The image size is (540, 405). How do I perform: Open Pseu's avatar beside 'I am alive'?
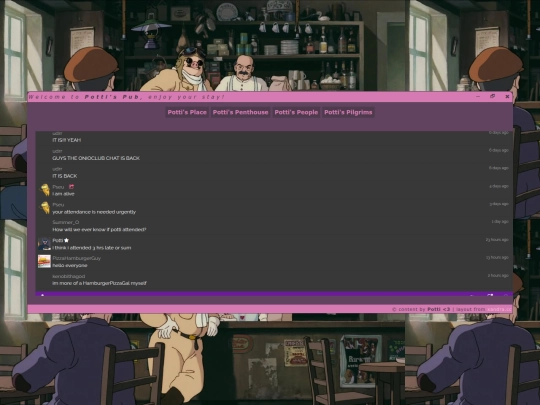click(45, 190)
